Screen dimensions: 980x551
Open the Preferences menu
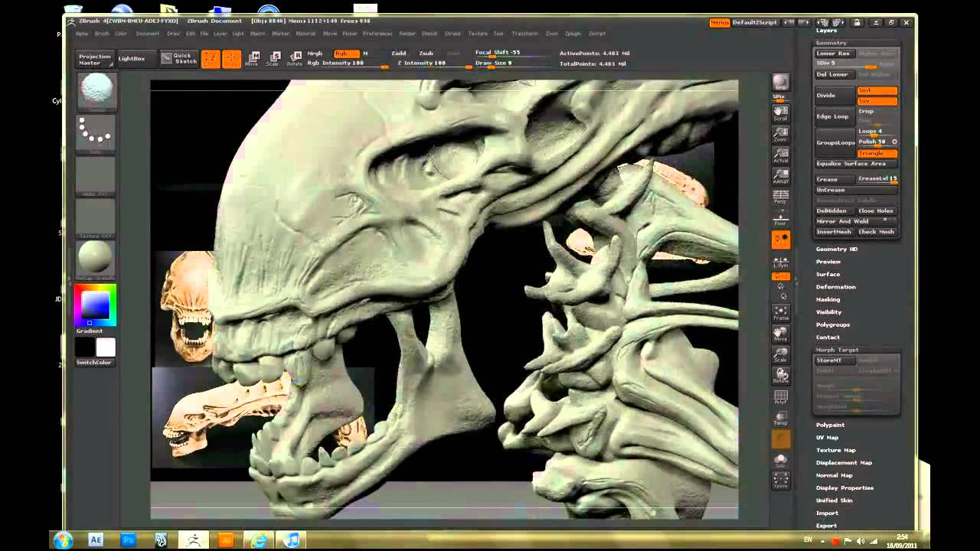(x=377, y=34)
